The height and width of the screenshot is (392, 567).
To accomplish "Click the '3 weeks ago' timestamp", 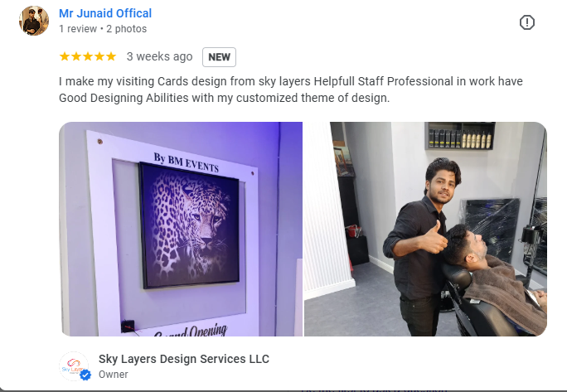I will pos(159,56).
